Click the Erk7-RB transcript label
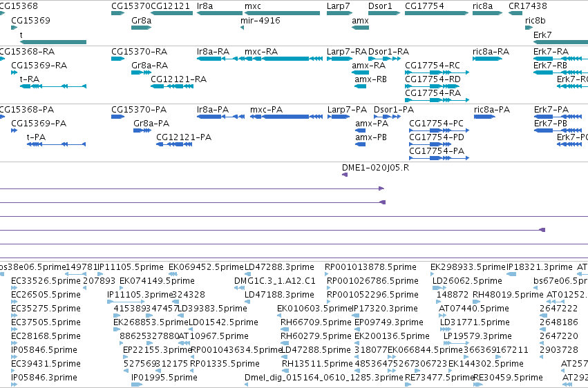 (x=550, y=65)
